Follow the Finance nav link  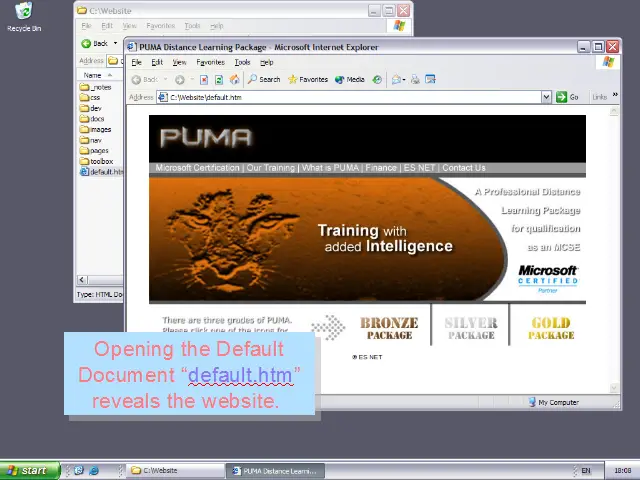point(381,168)
